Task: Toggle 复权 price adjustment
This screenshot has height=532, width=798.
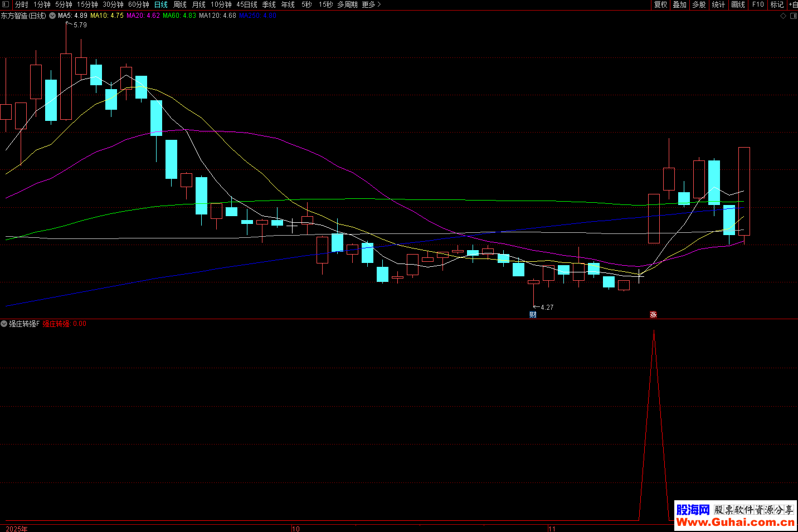Action: [x=660, y=4]
